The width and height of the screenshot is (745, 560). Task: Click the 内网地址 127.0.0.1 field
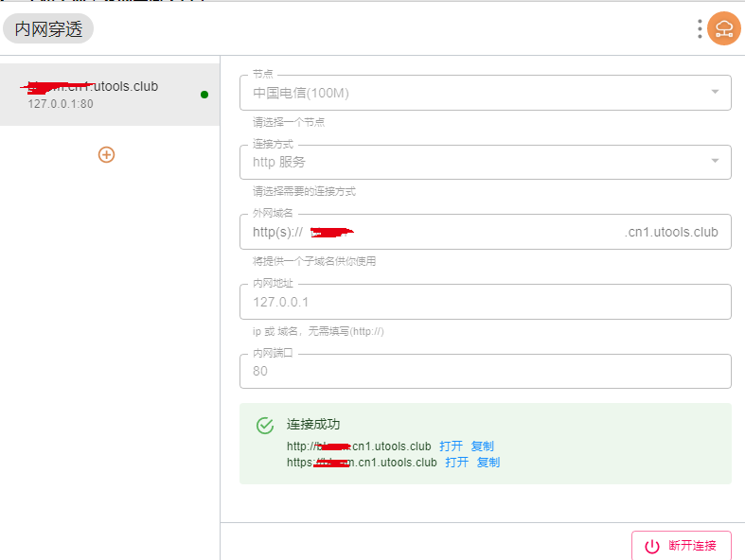[x=485, y=302]
